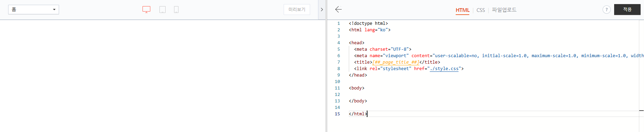Click the </html> closing tag
Image resolution: width=644 pixels, height=132 pixels.
(x=358, y=114)
